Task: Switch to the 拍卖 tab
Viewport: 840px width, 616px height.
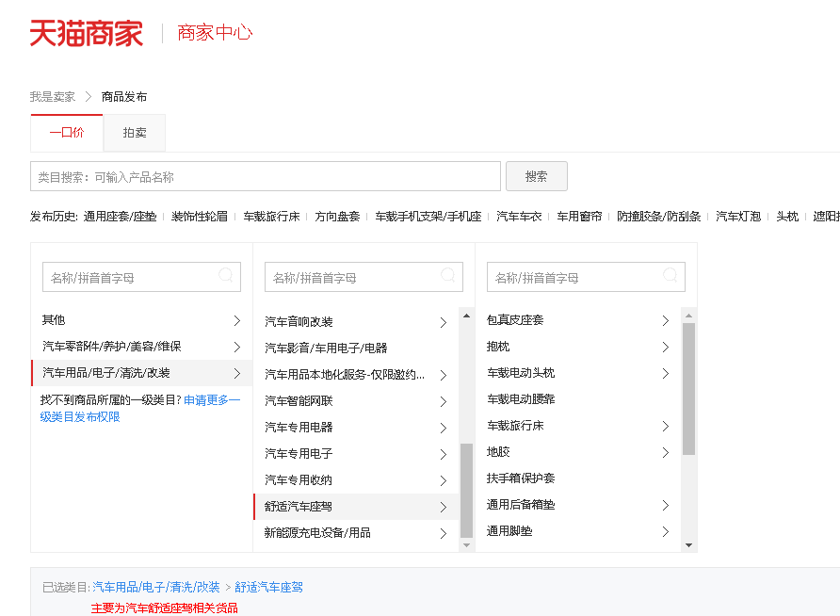Action: 135,132
